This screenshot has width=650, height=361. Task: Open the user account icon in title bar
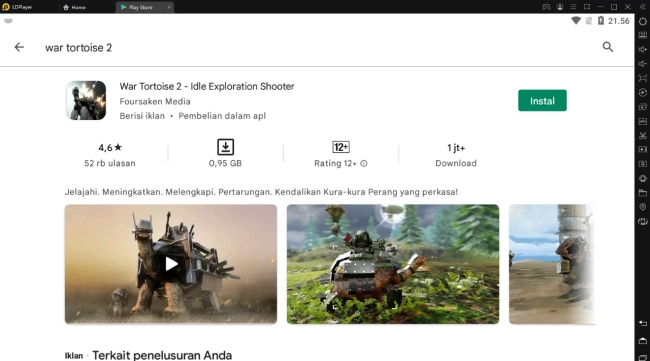(x=560, y=7)
